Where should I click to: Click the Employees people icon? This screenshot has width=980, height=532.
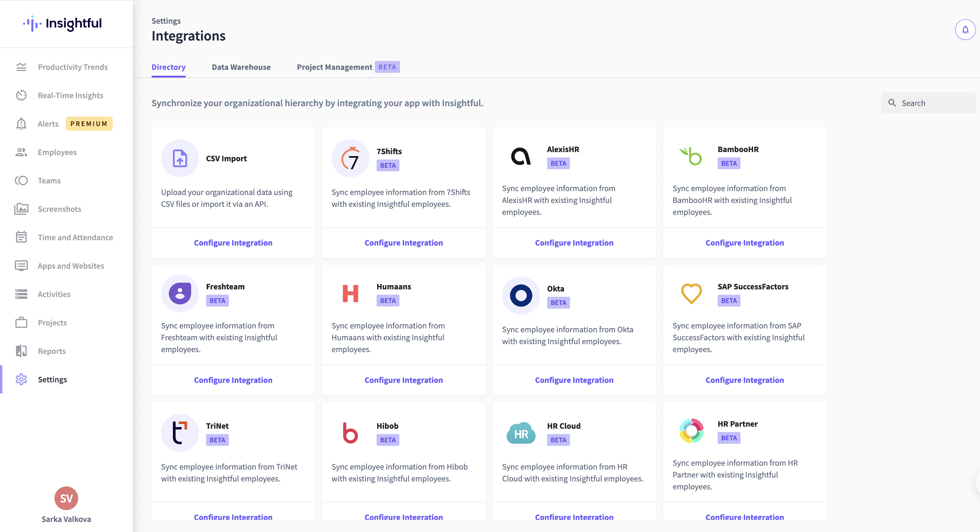pos(21,152)
